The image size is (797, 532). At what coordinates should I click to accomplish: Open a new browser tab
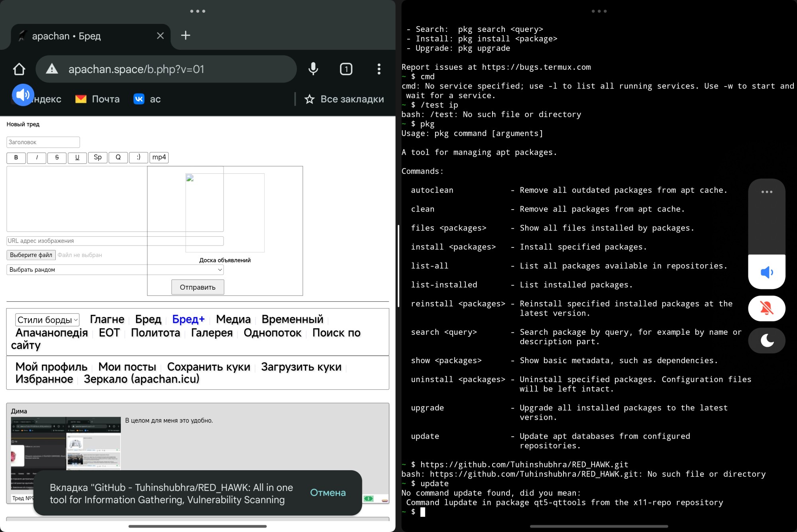(185, 35)
